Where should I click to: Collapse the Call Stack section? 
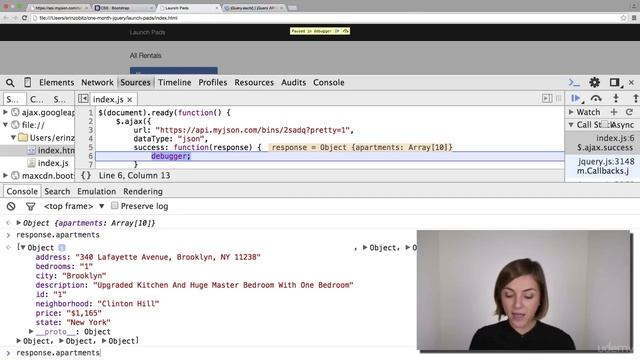tap(571, 124)
